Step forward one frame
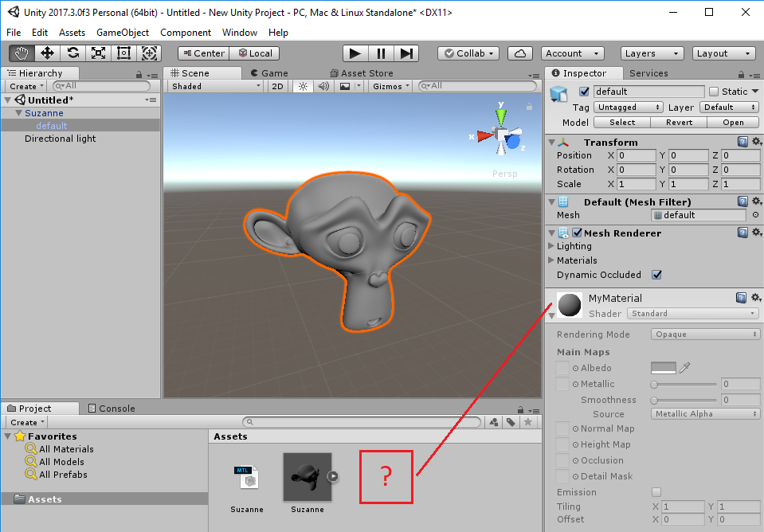764x532 pixels. [x=406, y=53]
